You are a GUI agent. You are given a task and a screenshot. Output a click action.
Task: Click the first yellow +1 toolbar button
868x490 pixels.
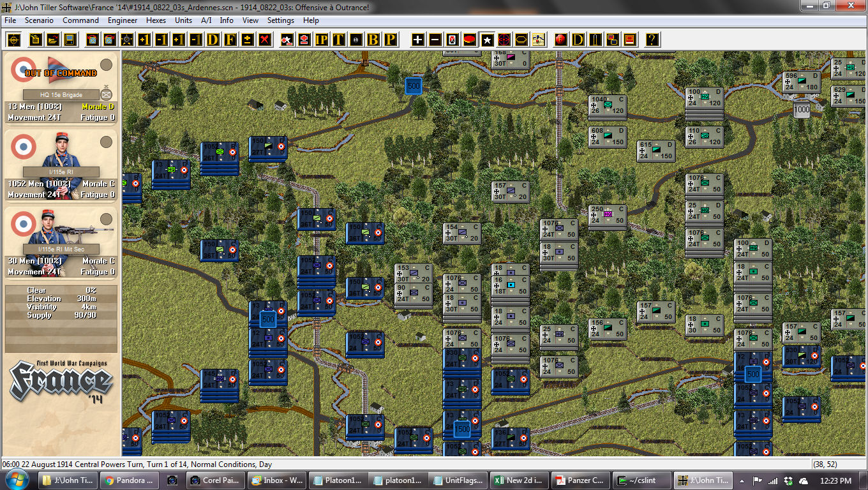[x=144, y=40]
